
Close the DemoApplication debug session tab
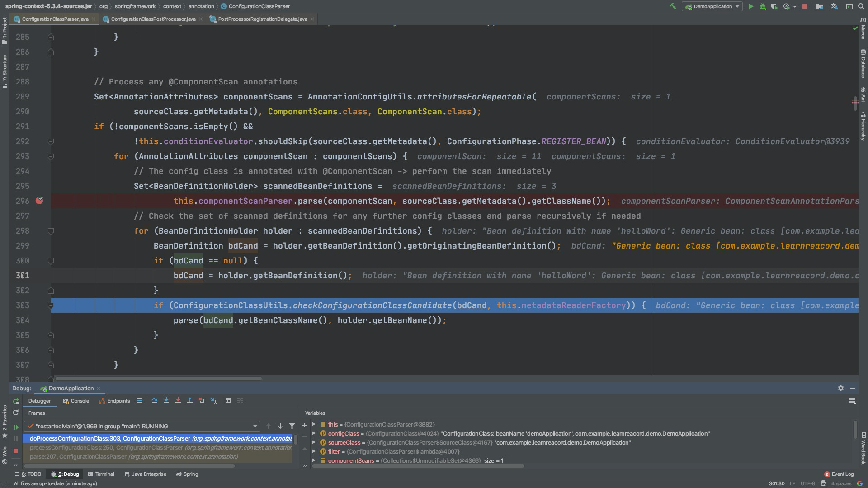point(99,389)
